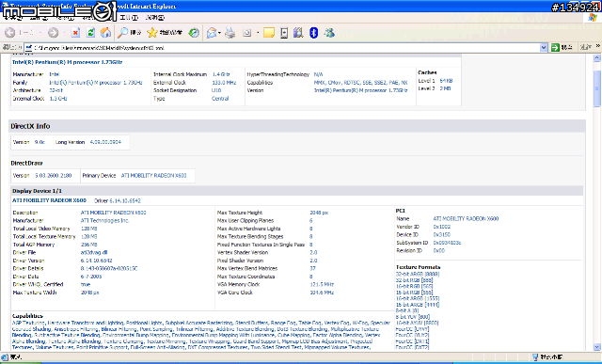The height and width of the screenshot is (364, 602).
Task: Click the Intel Pentium M processor heading
Action: (68, 62)
